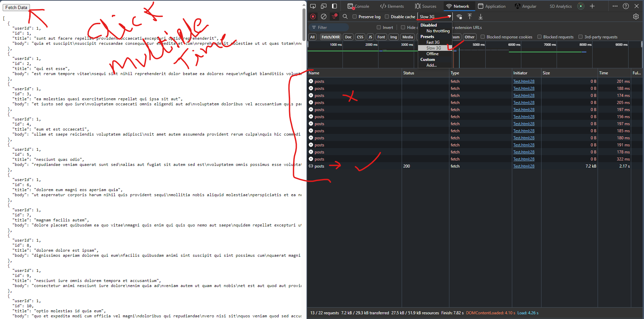644x319 pixels.
Task: Open the Application tab
Action: (492, 6)
